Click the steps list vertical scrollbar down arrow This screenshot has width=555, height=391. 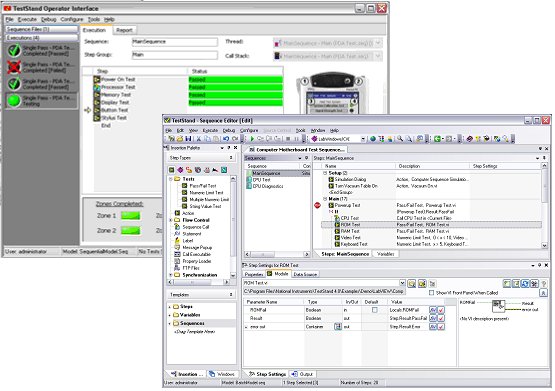coord(544,245)
